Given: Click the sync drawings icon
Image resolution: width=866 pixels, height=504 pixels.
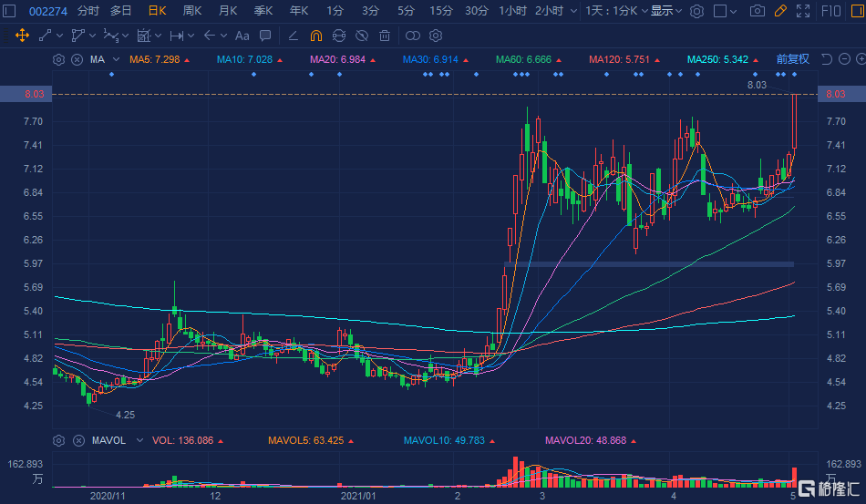Looking at the screenshot, I should pyautogui.click(x=339, y=36).
